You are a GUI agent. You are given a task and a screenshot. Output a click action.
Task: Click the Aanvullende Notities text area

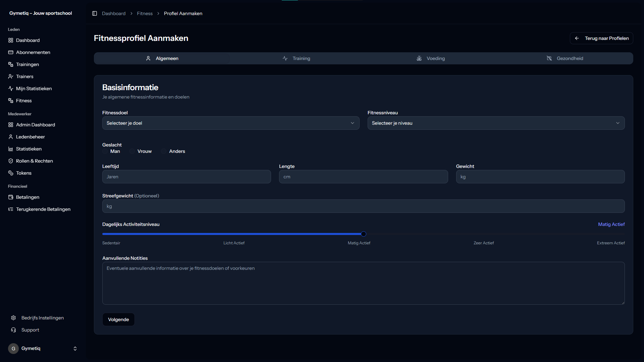click(x=364, y=283)
